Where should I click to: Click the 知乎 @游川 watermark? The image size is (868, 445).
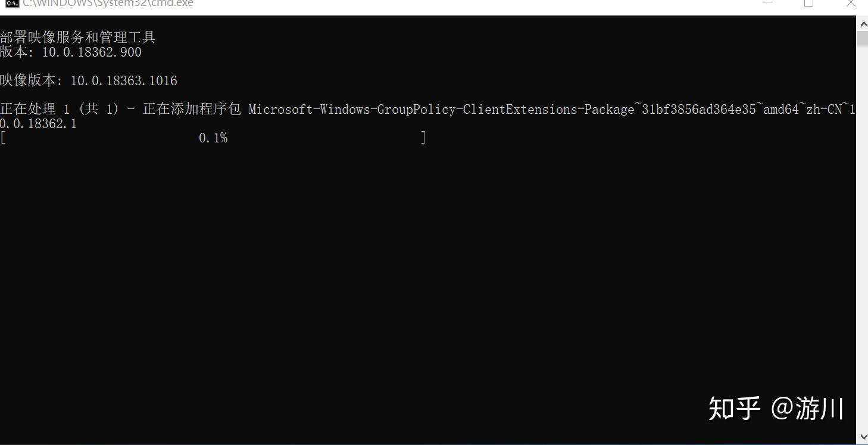(x=776, y=409)
